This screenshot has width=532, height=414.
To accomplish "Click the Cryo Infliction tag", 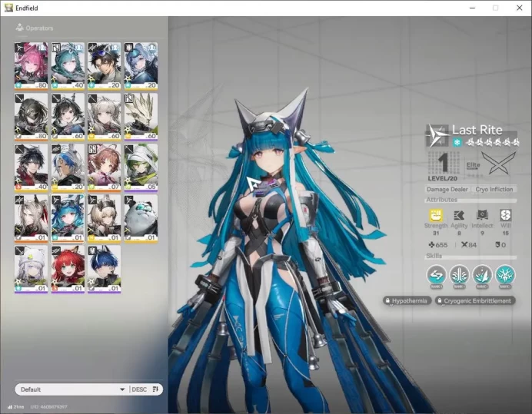I will pos(494,189).
